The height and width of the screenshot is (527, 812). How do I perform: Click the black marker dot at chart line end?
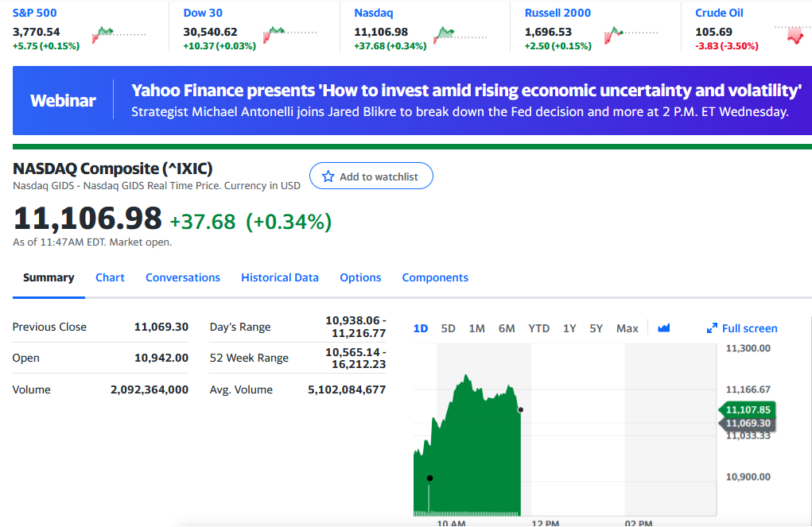click(x=520, y=409)
